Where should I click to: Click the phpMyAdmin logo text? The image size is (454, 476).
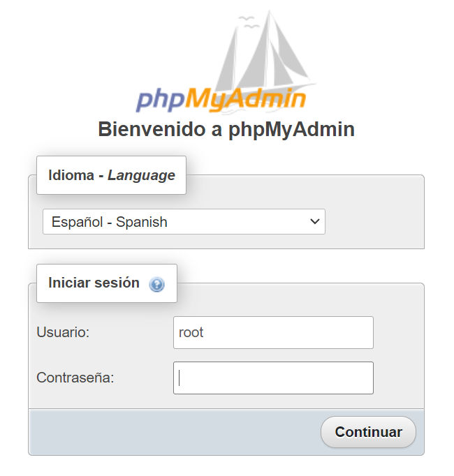221,98
